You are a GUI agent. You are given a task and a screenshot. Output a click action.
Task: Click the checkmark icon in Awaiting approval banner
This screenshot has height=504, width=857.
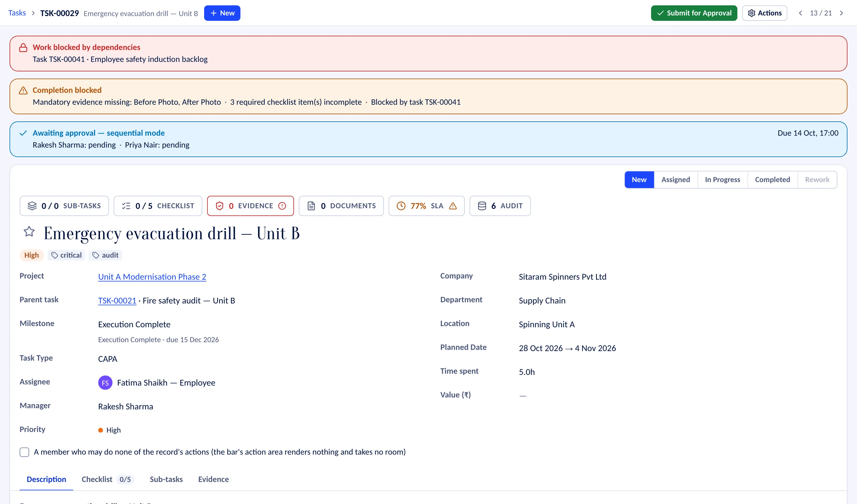click(23, 133)
